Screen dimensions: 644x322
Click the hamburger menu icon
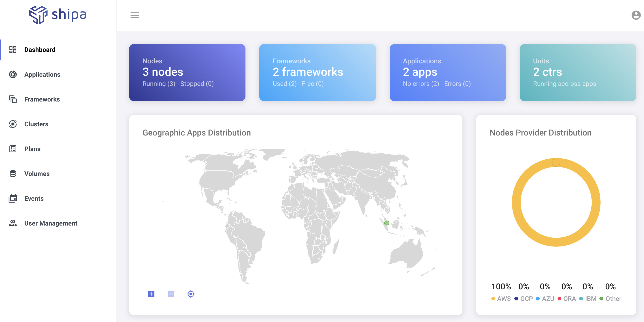tap(134, 15)
